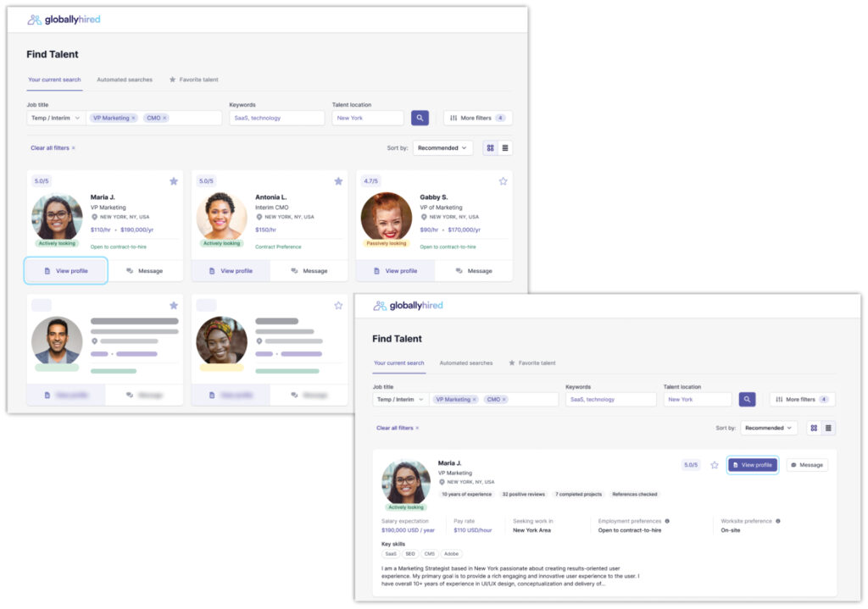Image resolution: width=868 pixels, height=609 pixels.
Task: Open More filters in the list-view window
Action: (x=802, y=399)
